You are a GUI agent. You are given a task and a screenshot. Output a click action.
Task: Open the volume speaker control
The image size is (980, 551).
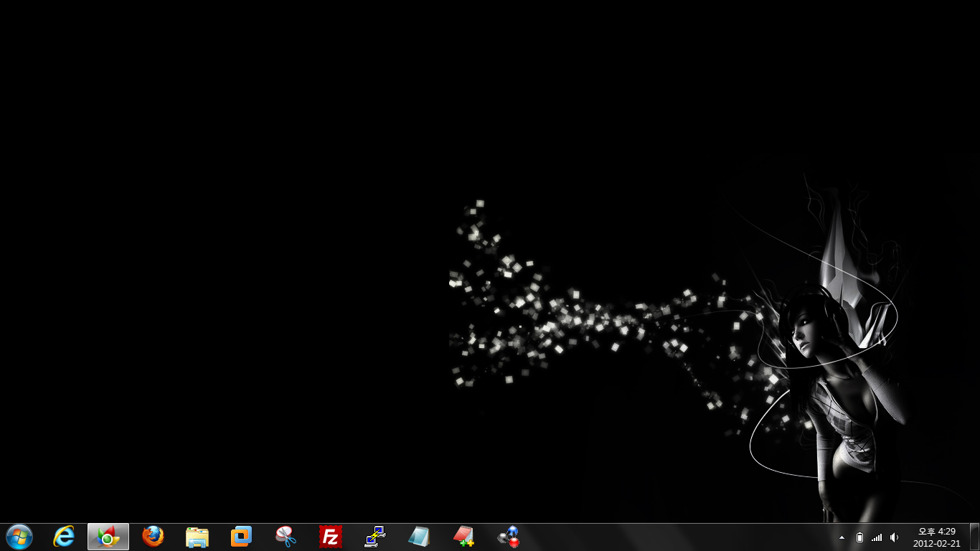tap(894, 537)
